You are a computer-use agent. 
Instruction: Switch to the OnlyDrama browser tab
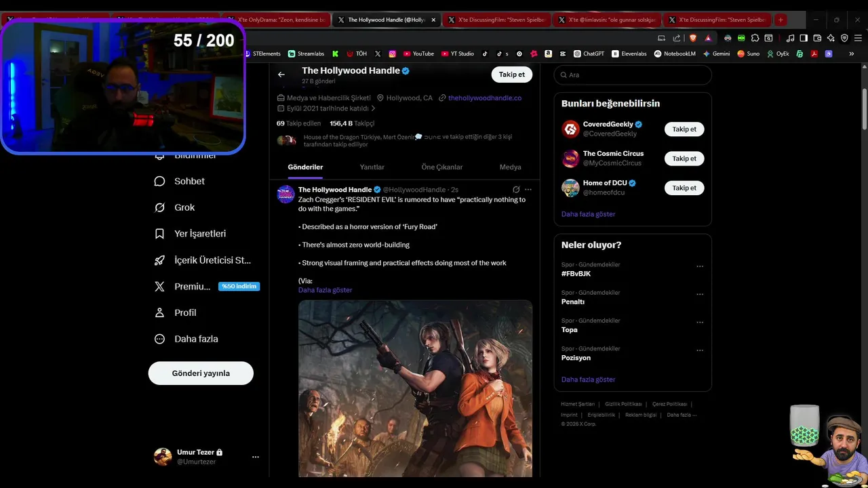(x=277, y=20)
